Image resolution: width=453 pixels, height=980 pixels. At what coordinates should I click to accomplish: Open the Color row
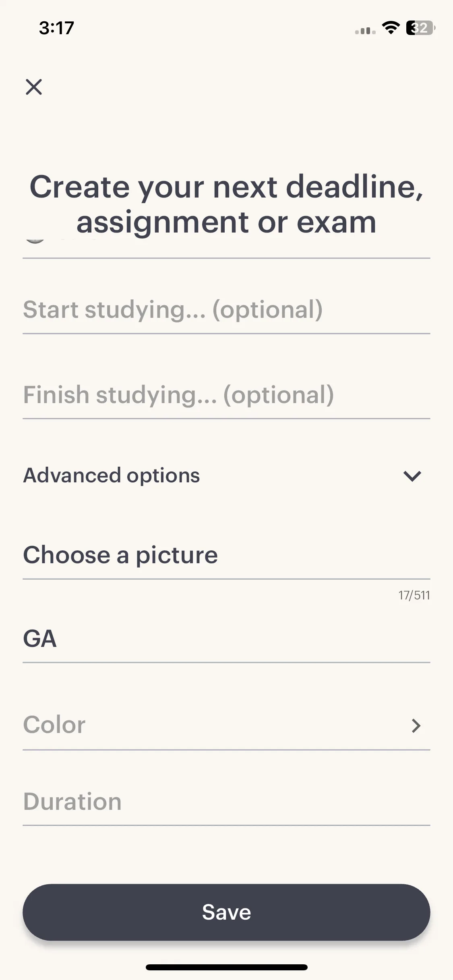[x=226, y=725]
